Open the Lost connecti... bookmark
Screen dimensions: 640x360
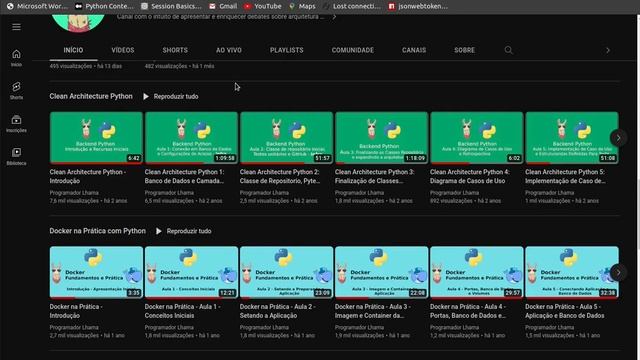coord(352,6)
